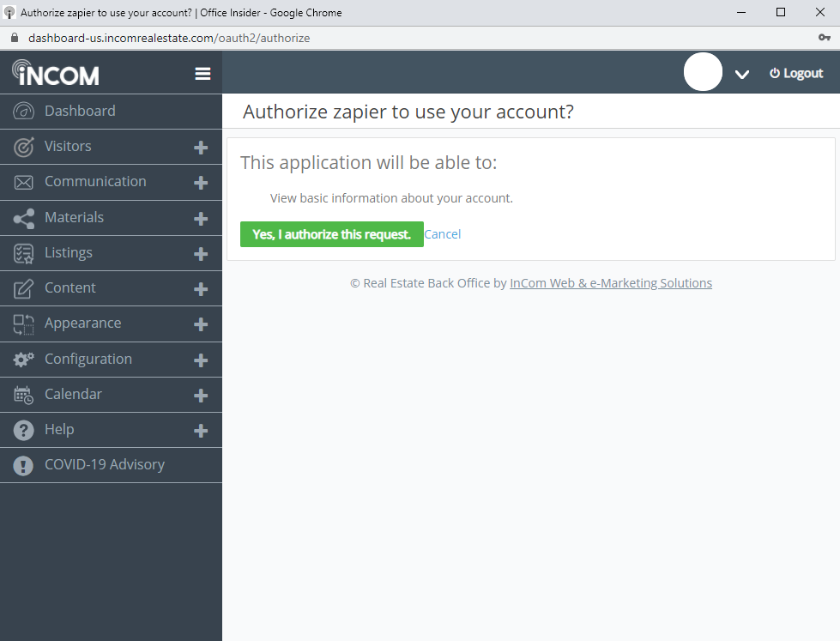The width and height of the screenshot is (840, 641).
Task: Expand the Help submenu plus
Action: tap(201, 431)
